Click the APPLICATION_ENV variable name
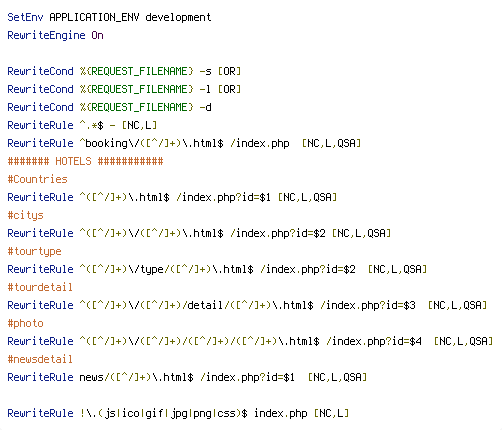This screenshot has height=430, width=502. (94, 17)
